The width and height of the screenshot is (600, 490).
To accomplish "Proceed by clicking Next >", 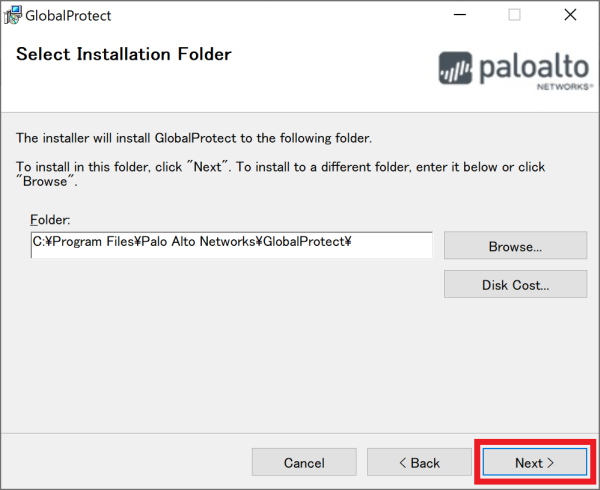I will coord(534,463).
